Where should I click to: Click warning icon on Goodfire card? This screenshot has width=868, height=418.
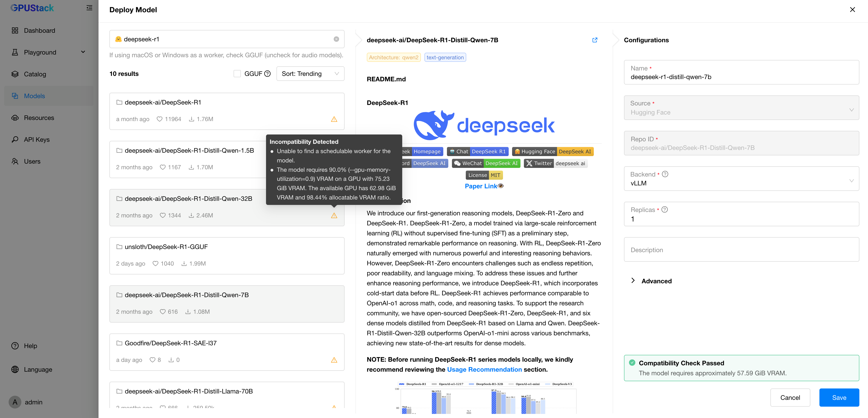334,360
